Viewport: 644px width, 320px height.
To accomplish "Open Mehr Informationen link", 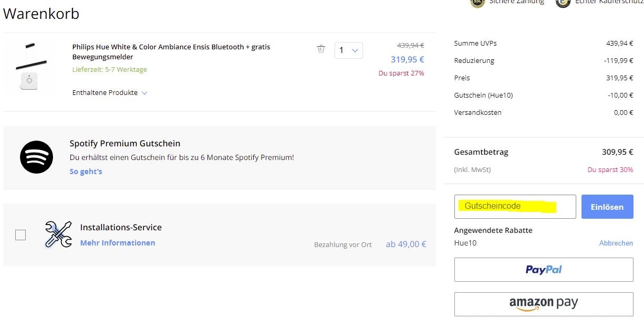I will (x=118, y=243).
